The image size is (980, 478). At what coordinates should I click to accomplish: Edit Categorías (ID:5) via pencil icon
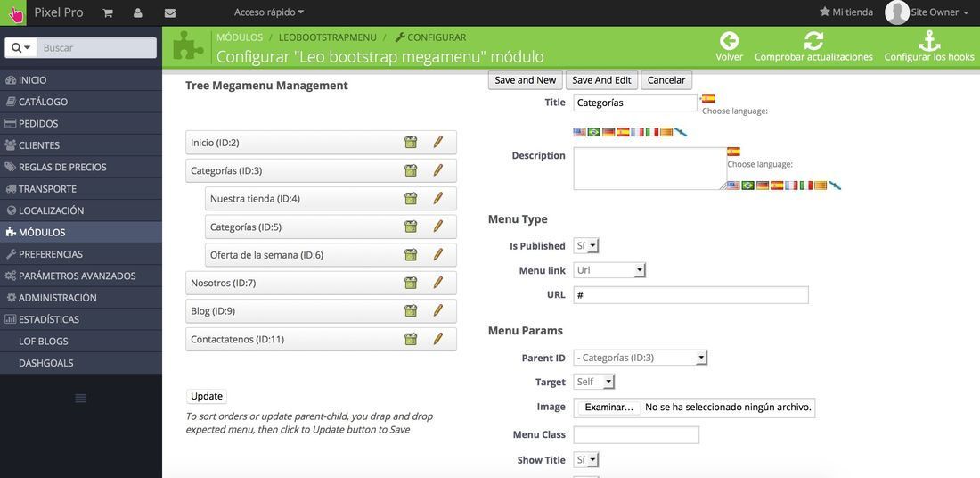pyautogui.click(x=438, y=227)
